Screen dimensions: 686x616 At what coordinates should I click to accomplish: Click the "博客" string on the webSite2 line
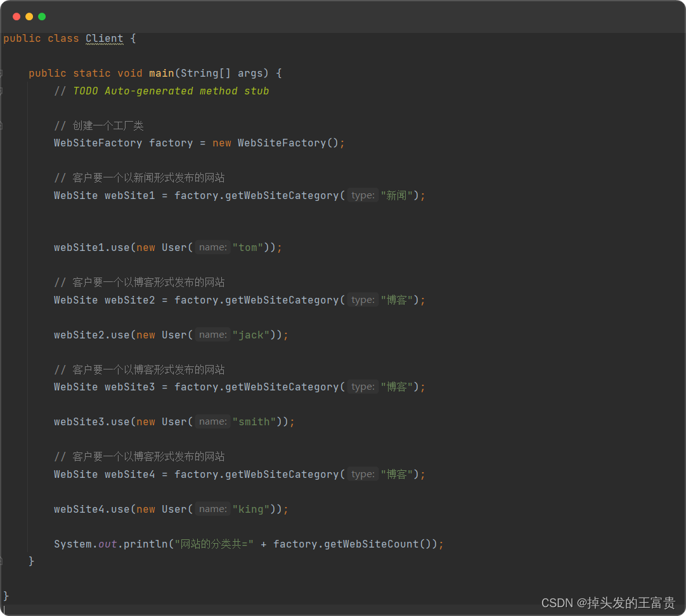tap(396, 300)
